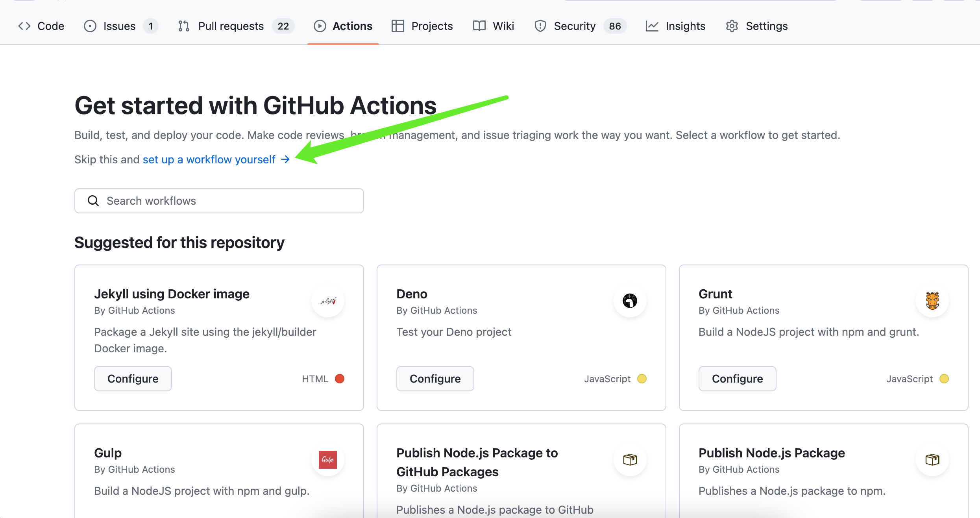Click 'Test your Deno project' description
The image size is (980, 518).
(x=454, y=332)
